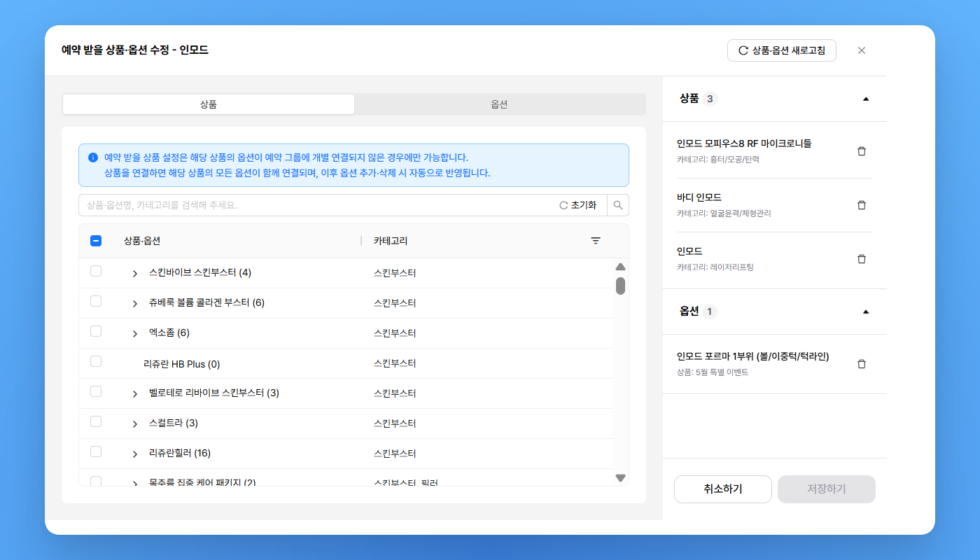Click 카테고리: 얼굴윤곽/체형관리 text
This screenshot has height=560, width=980.
pyautogui.click(x=724, y=213)
